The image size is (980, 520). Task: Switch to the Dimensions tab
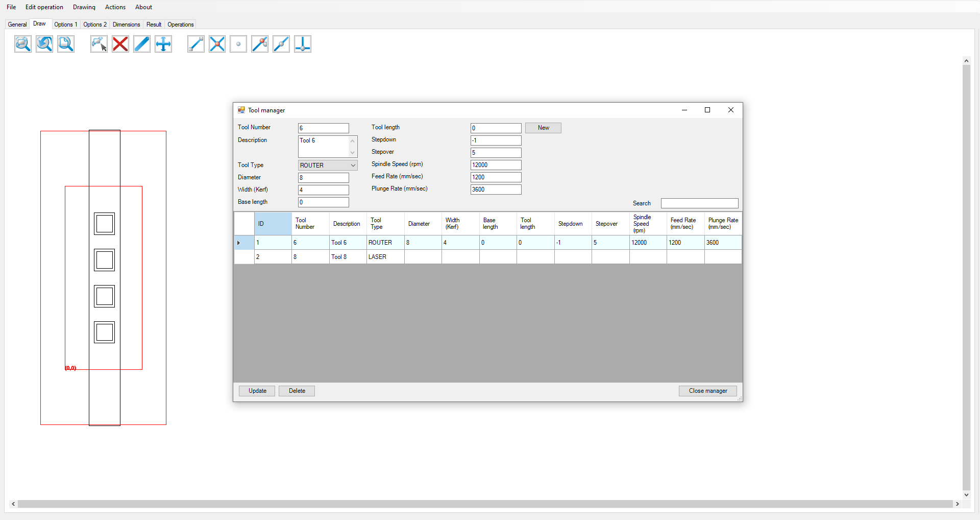coord(126,25)
